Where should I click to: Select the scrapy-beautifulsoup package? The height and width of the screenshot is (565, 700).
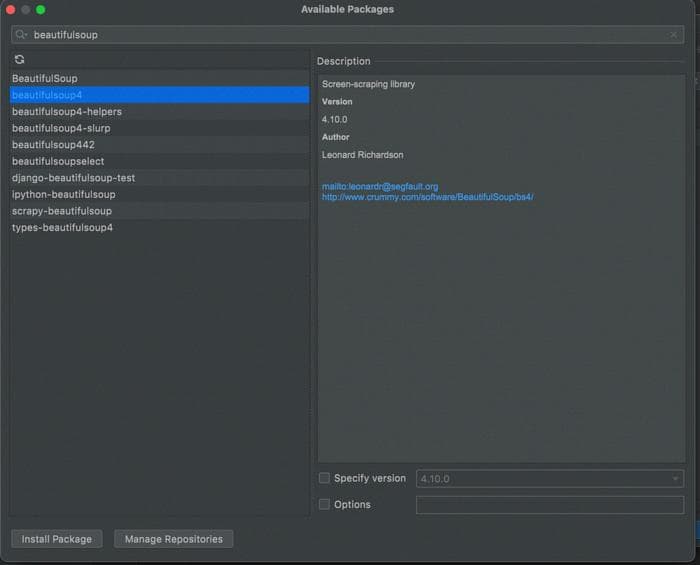click(x=159, y=211)
